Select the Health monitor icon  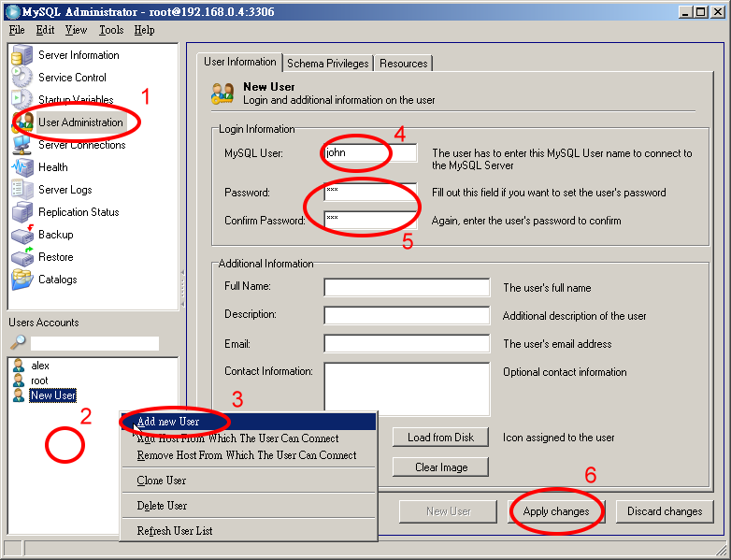[21, 167]
